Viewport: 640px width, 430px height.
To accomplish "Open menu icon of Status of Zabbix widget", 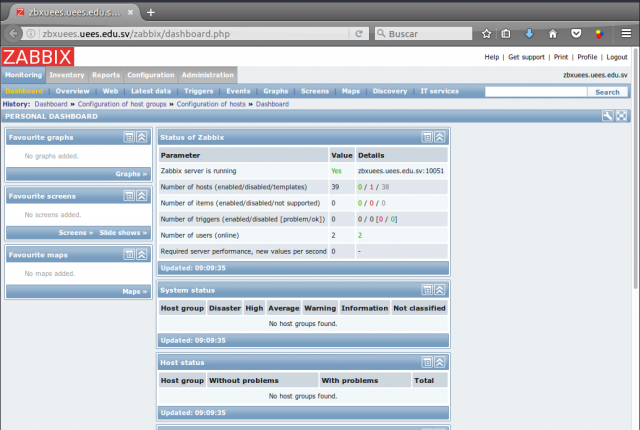I will 427,137.
